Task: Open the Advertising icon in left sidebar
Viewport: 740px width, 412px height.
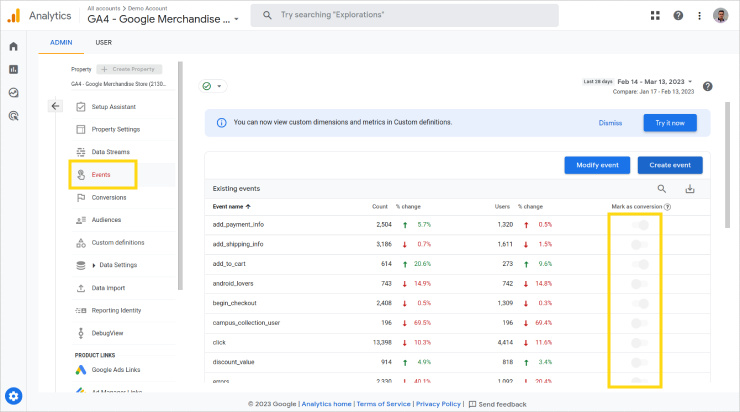Action: [x=14, y=116]
